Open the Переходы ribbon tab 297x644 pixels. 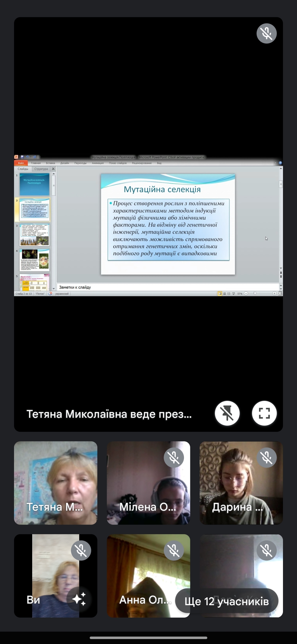[80, 163]
